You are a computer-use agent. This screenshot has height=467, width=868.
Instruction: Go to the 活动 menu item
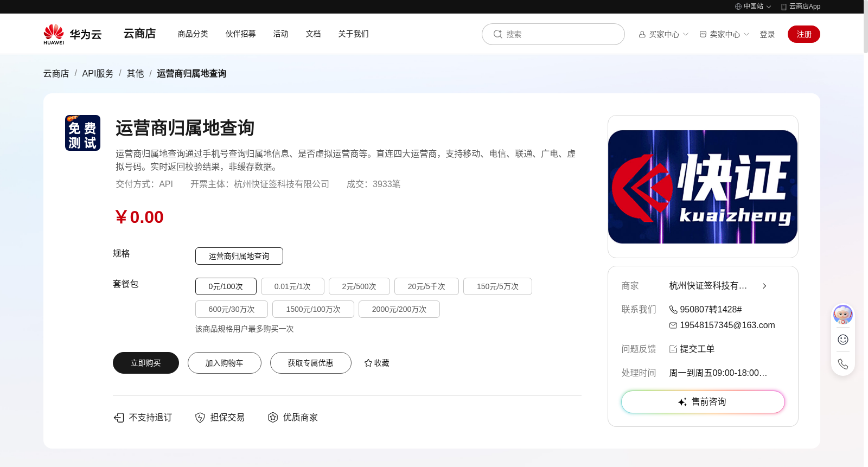[281, 34]
